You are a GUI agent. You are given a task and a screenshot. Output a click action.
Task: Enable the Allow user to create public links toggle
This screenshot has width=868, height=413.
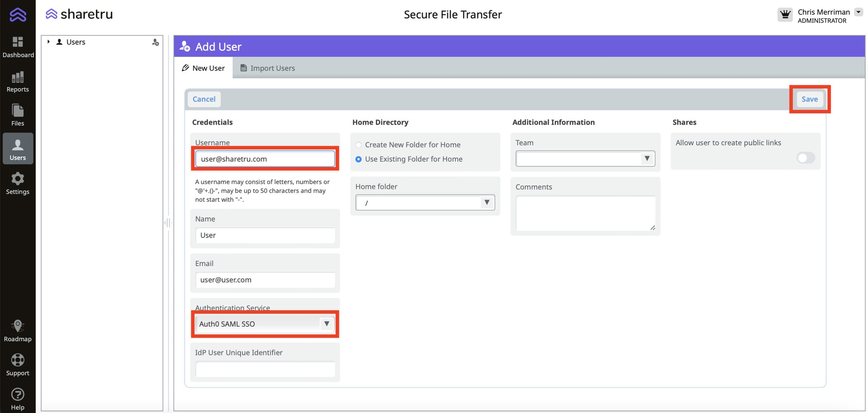[x=806, y=158]
